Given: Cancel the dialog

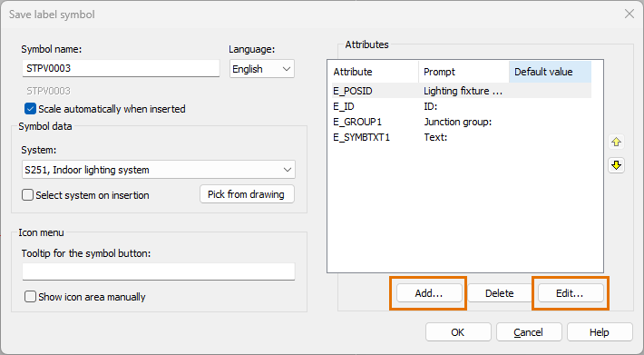Looking at the screenshot, I should pos(529,332).
